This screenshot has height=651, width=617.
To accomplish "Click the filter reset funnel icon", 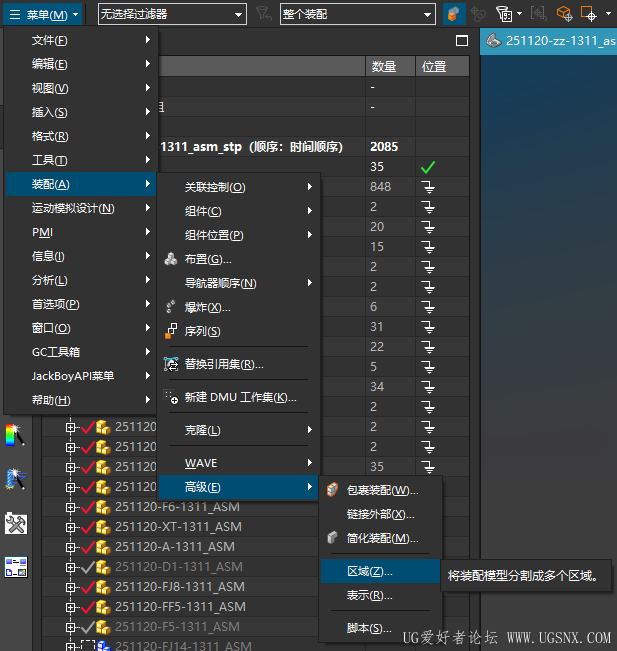I will click(x=264, y=14).
